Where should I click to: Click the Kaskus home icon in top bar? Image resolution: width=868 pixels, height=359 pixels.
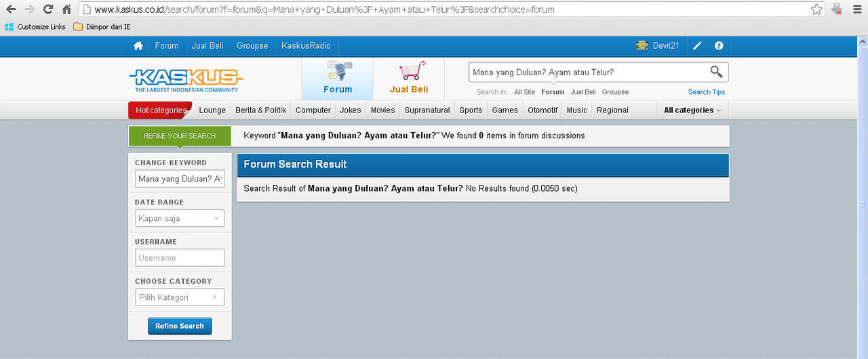pos(138,46)
